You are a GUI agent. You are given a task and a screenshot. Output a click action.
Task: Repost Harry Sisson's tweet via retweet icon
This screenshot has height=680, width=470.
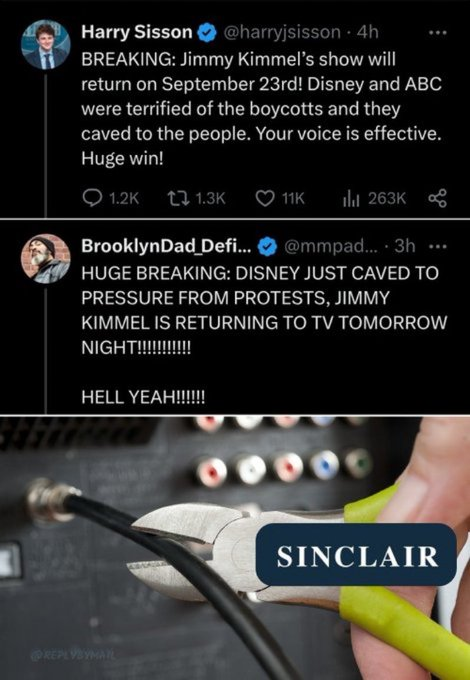coord(178,198)
